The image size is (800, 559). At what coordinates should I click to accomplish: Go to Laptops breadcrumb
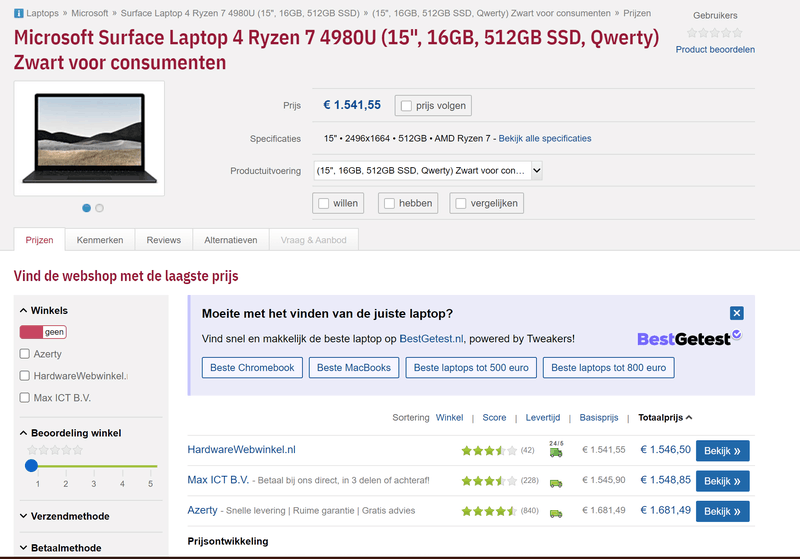[x=42, y=13]
